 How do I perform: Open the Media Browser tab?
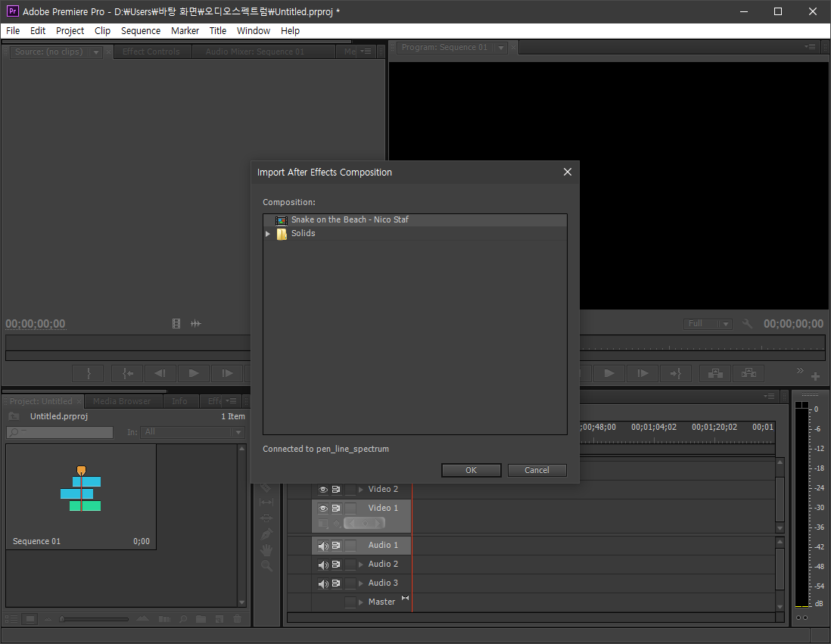tap(122, 401)
